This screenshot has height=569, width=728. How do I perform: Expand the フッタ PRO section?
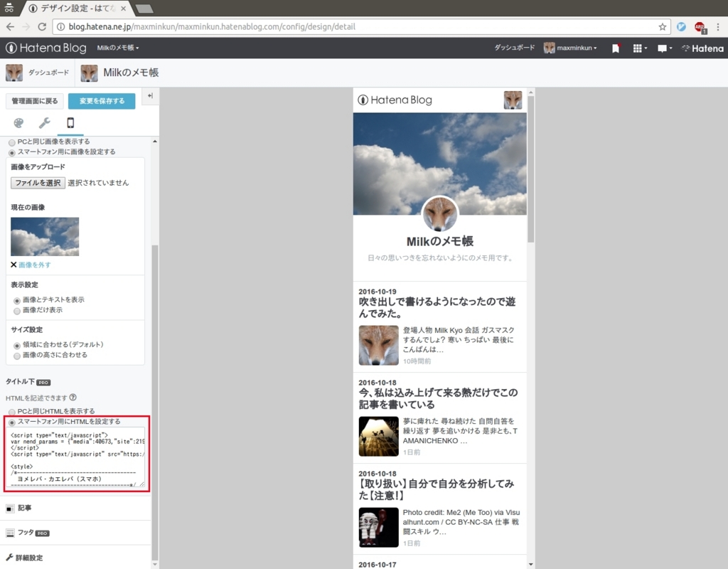point(75,533)
